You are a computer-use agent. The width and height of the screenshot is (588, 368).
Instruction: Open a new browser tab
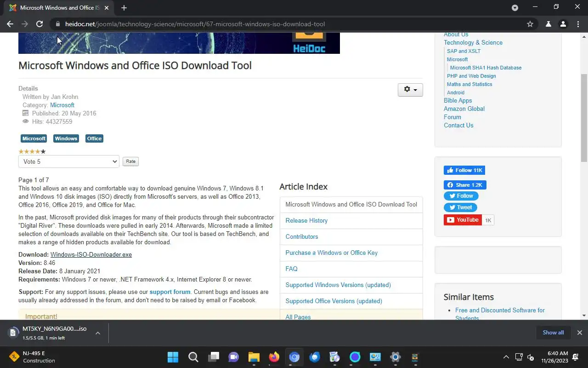click(x=124, y=8)
